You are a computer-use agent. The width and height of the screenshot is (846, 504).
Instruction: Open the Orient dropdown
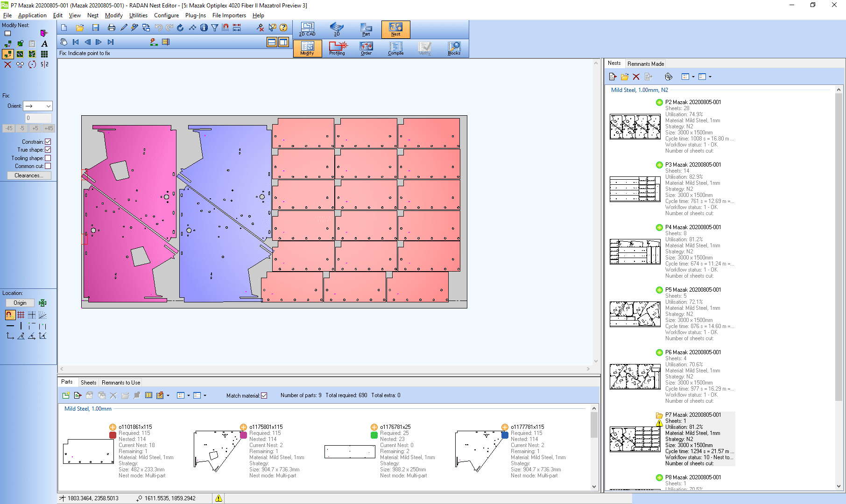(49, 106)
